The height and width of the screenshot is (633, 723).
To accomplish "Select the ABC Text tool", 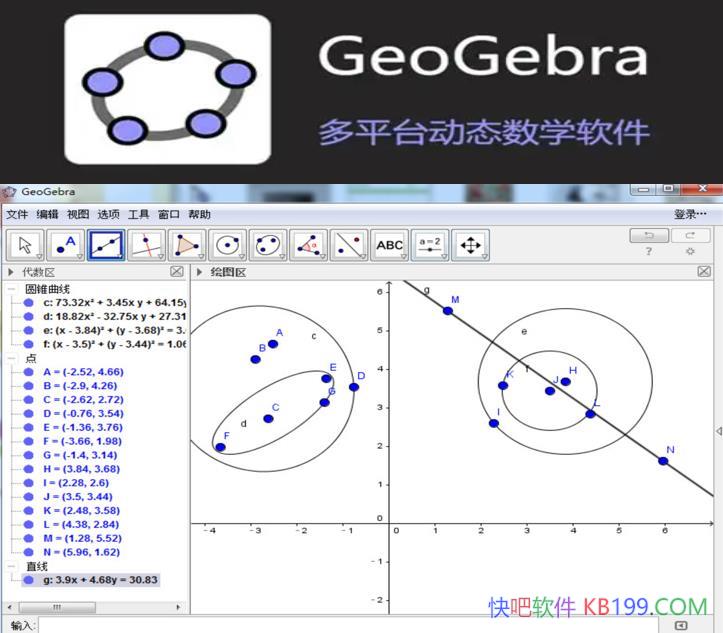I will click(x=390, y=245).
